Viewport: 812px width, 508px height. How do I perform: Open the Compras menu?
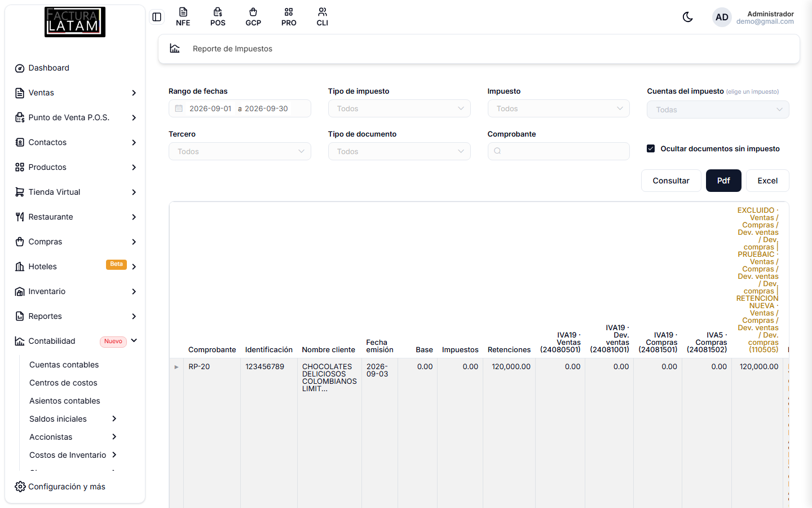[x=75, y=242]
